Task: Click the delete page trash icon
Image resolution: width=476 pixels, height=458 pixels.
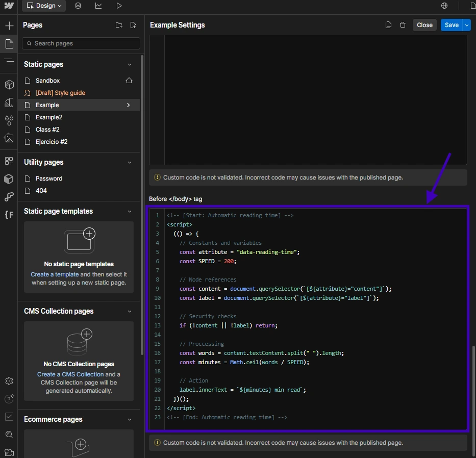Action: point(403,25)
